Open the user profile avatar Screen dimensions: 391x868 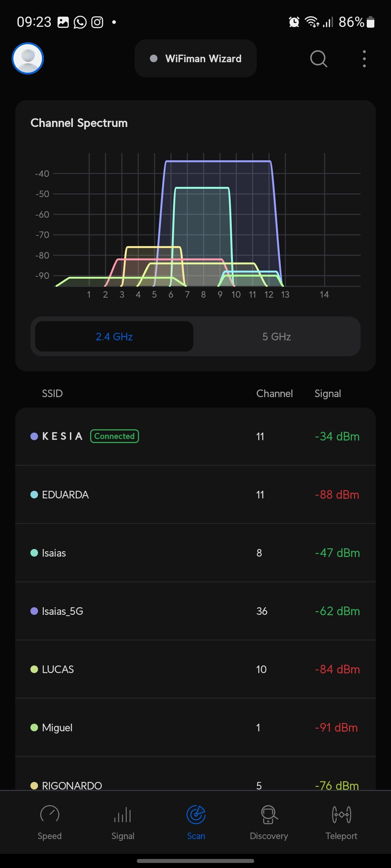click(28, 59)
